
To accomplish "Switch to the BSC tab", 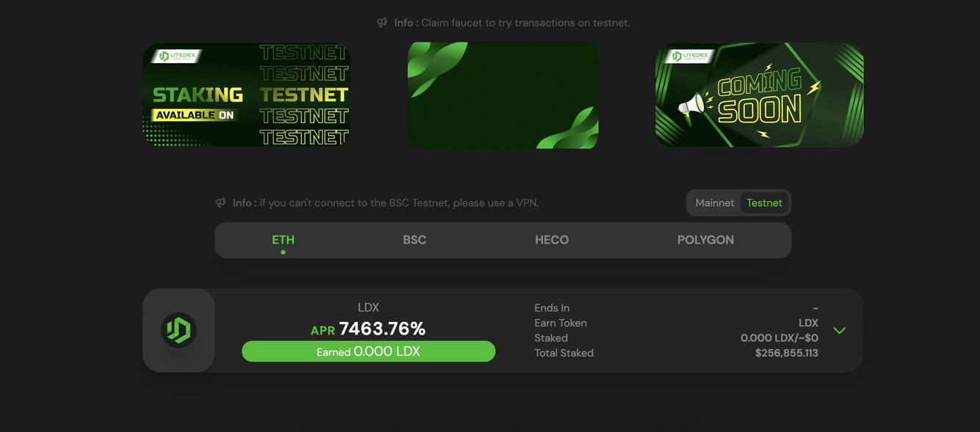I will pos(415,240).
